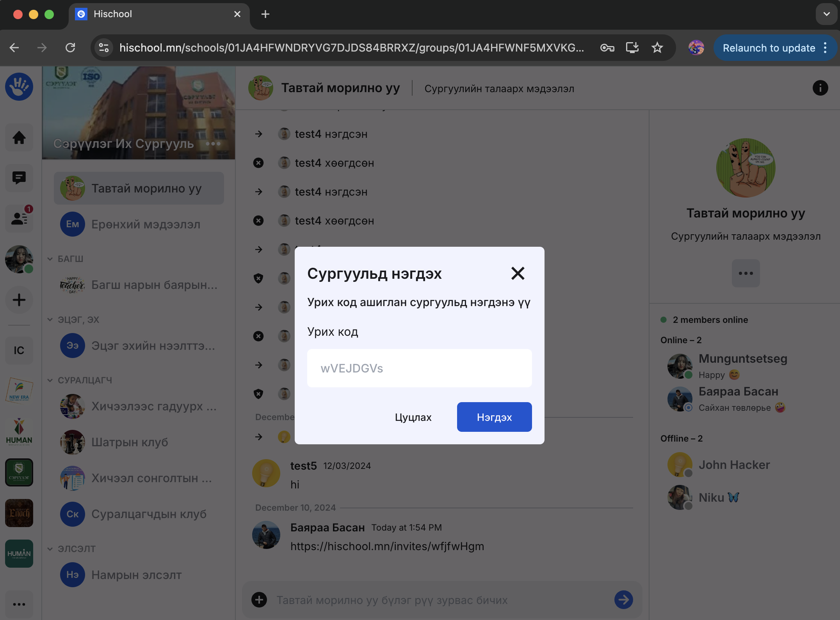Collapse the СУРАЛЦАГЧ category
The width and height of the screenshot is (840, 620).
(x=50, y=380)
